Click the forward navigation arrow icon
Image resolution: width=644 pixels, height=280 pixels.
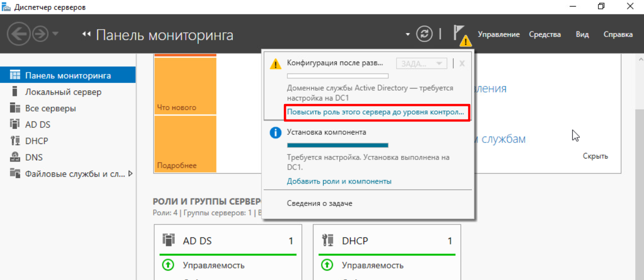(40, 34)
